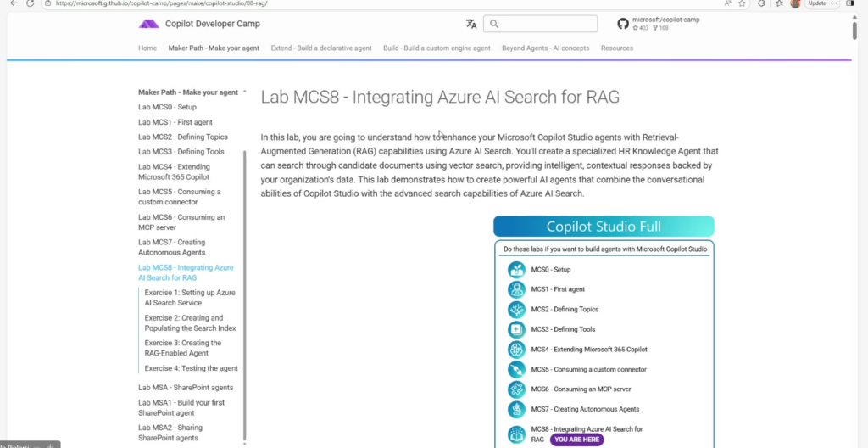This screenshot has height=448, width=868.
Task: Click the MCS6 MCP server puzzle icon
Action: pyautogui.click(x=516, y=389)
